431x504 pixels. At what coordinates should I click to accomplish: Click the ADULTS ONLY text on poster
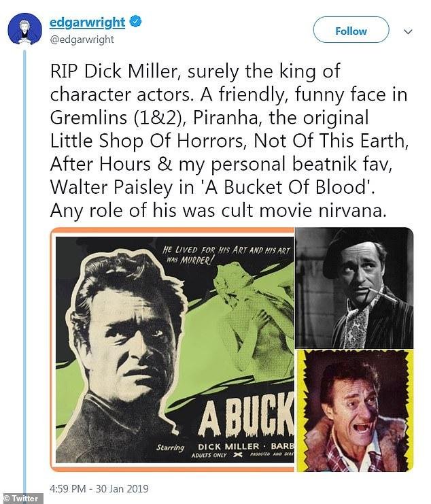click(209, 455)
